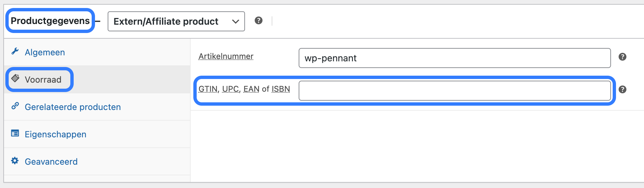644x188 pixels.
Task: Click the GTIN, UPC, EAN of ISBN label
Action: [x=244, y=89]
